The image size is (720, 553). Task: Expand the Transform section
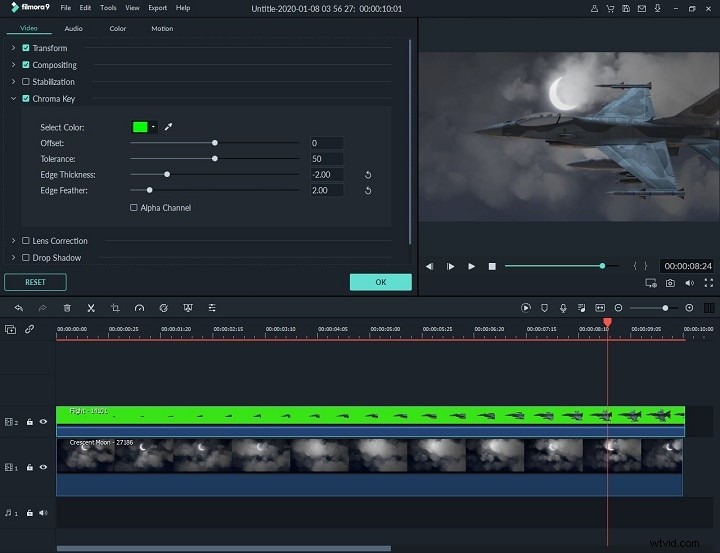tap(13, 48)
